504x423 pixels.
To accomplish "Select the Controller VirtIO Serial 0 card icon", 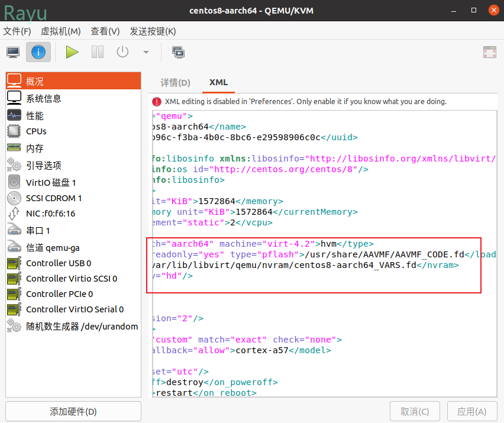I will 14,309.
